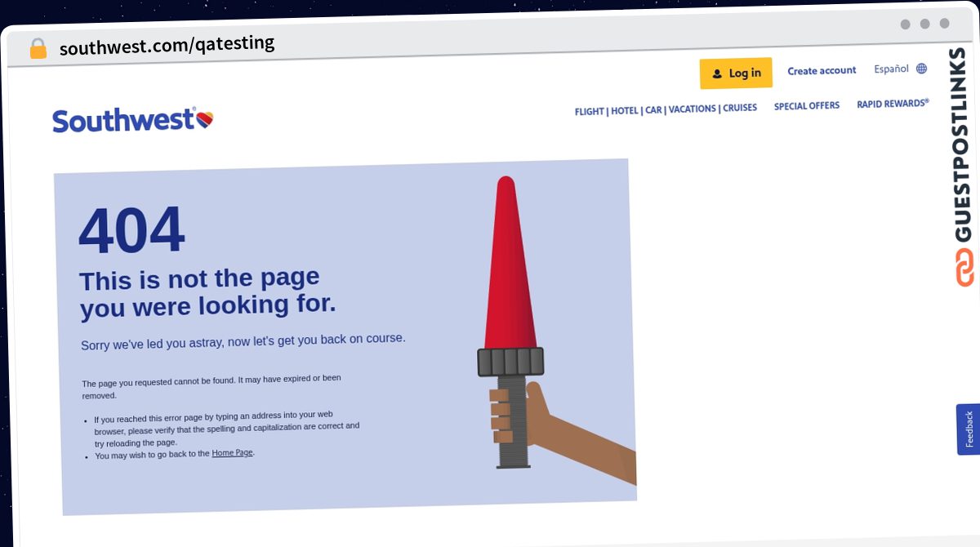This screenshot has height=547, width=980.
Task: Open the Create account link
Action: (822, 71)
